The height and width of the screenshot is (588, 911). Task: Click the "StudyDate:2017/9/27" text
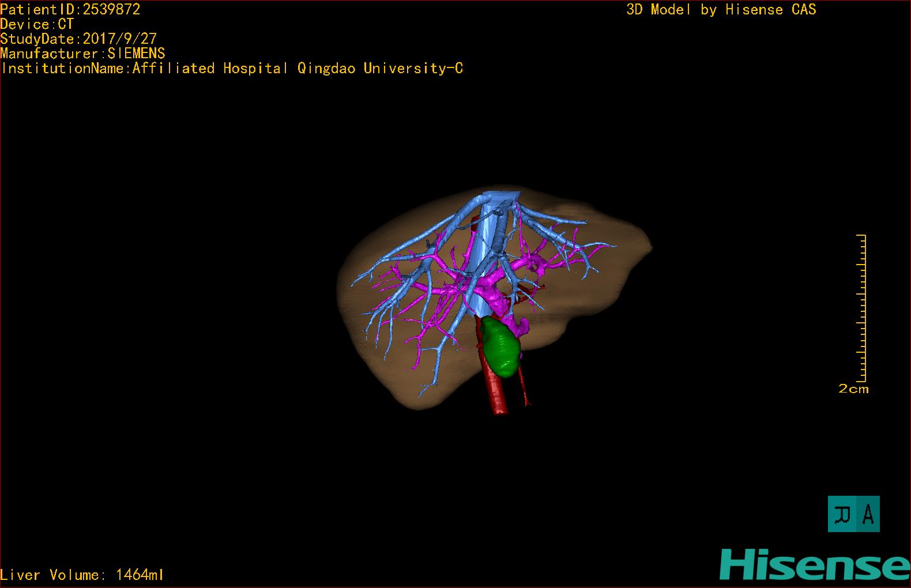(x=78, y=39)
